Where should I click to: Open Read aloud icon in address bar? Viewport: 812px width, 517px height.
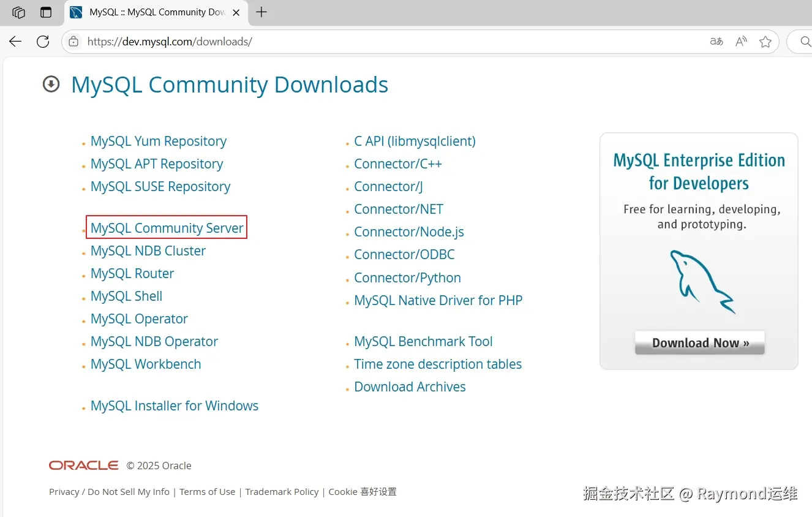coord(741,42)
